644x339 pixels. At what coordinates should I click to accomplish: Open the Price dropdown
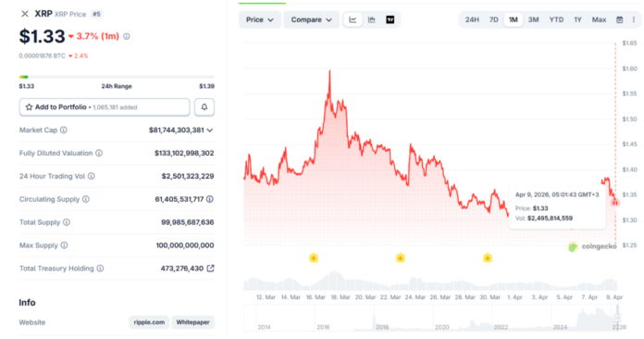click(260, 19)
